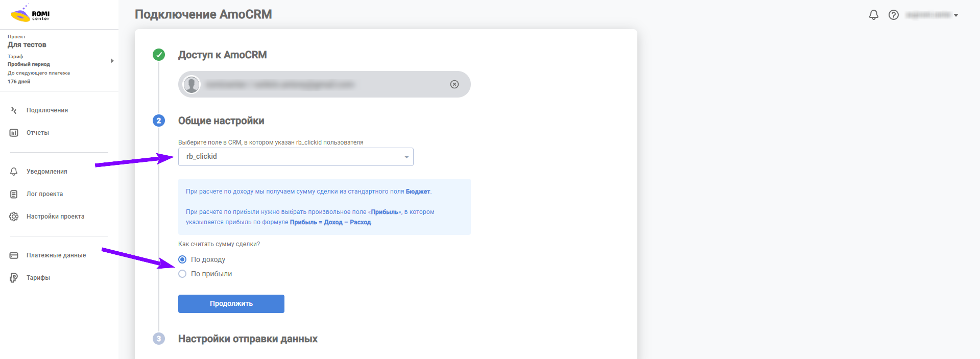Click the Продолжить button
Image resolution: width=980 pixels, height=359 pixels.
click(x=231, y=304)
